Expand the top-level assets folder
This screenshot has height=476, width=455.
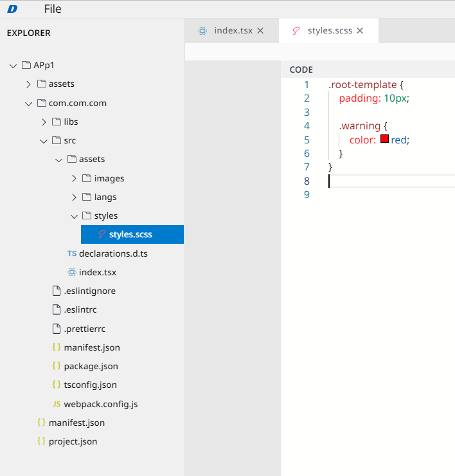28,84
